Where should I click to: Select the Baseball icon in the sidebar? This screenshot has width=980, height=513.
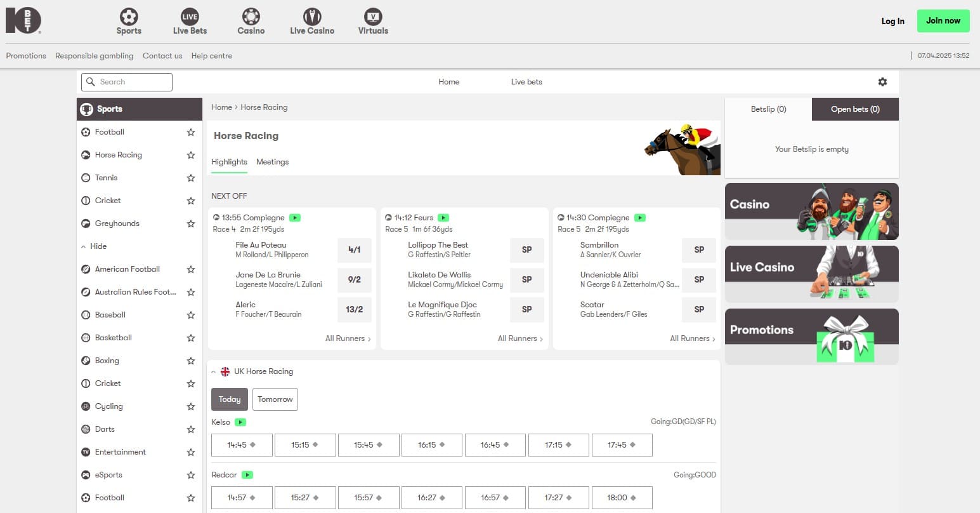tap(86, 315)
